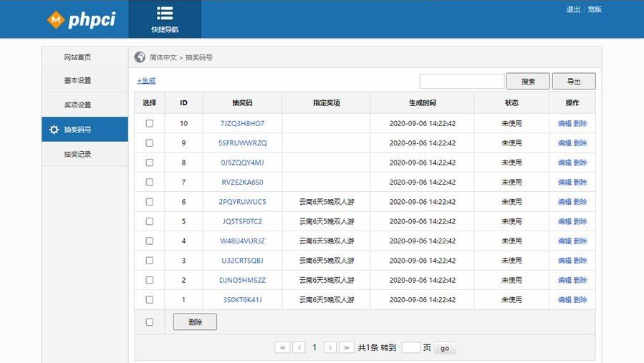Click the globe icon in breadcrumb
The width and height of the screenshot is (644, 363).
pyautogui.click(x=140, y=57)
